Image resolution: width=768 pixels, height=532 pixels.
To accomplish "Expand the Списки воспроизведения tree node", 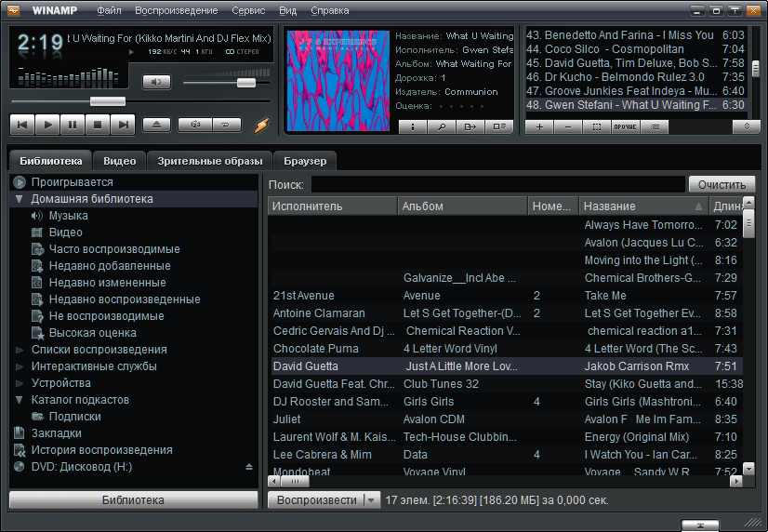I will tap(19, 350).
